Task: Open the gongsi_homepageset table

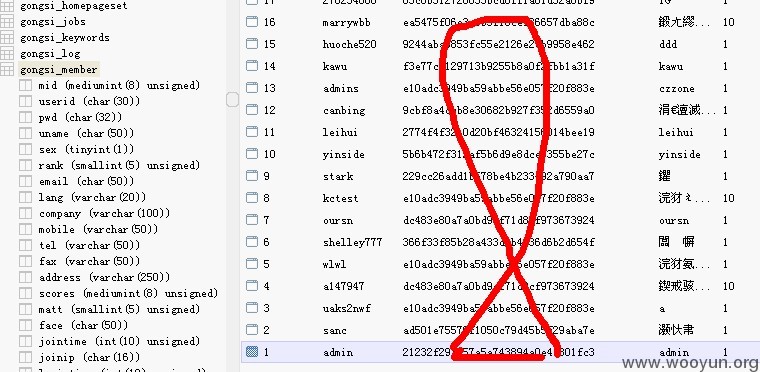Action: [x=74, y=6]
